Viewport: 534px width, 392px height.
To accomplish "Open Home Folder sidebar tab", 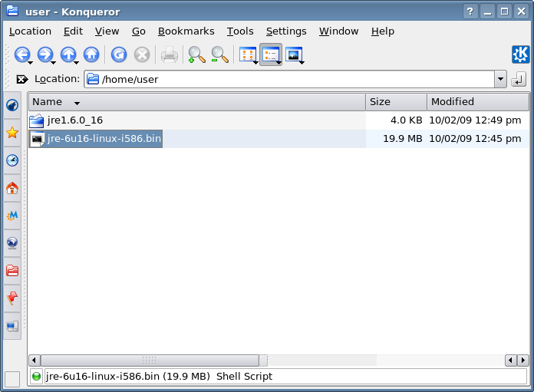I will (12, 188).
